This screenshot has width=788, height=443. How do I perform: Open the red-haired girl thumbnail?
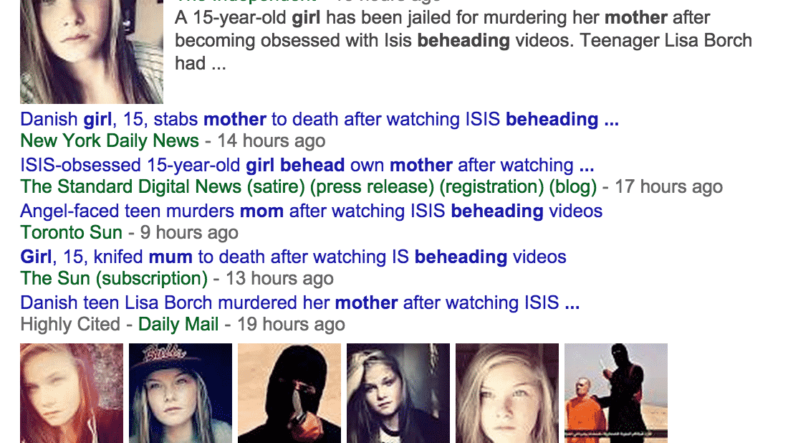coord(71,393)
